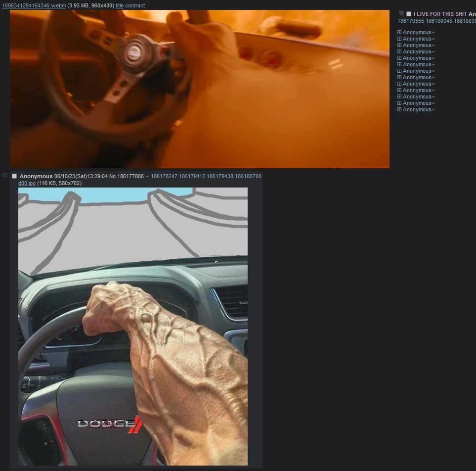Open the menu arrow on the last collapsed Anonymous post
This screenshot has height=471, width=476.
tap(433, 110)
